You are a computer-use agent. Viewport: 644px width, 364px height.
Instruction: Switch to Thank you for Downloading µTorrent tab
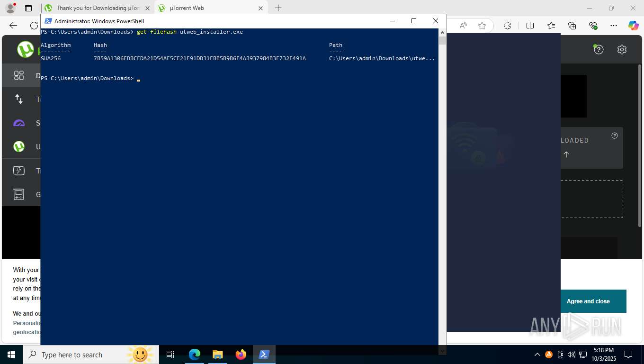(x=98, y=8)
